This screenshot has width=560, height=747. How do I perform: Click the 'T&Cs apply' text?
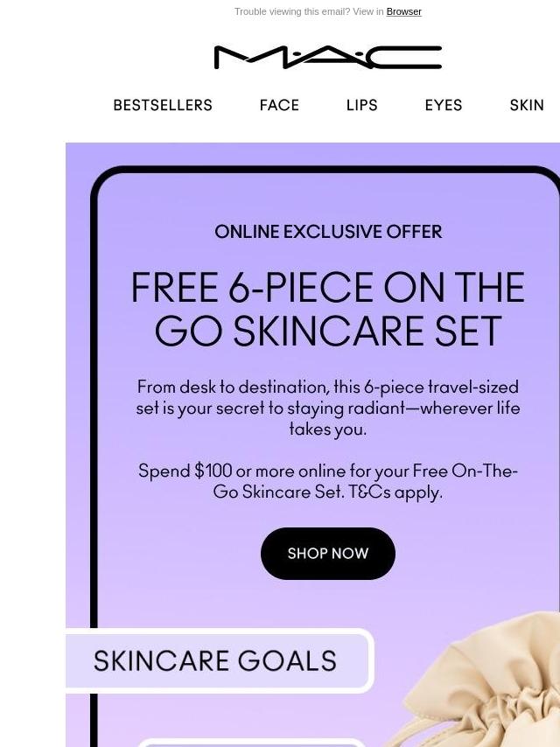[x=395, y=492]
